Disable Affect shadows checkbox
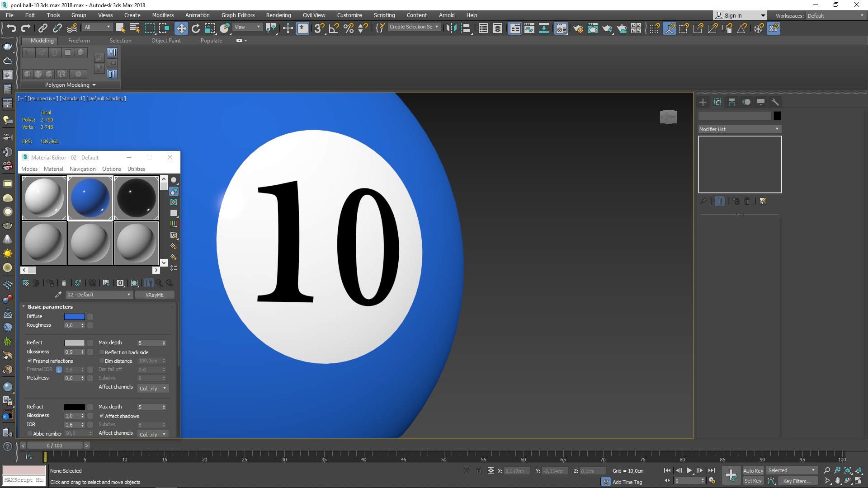 click(x=102, y=416)
